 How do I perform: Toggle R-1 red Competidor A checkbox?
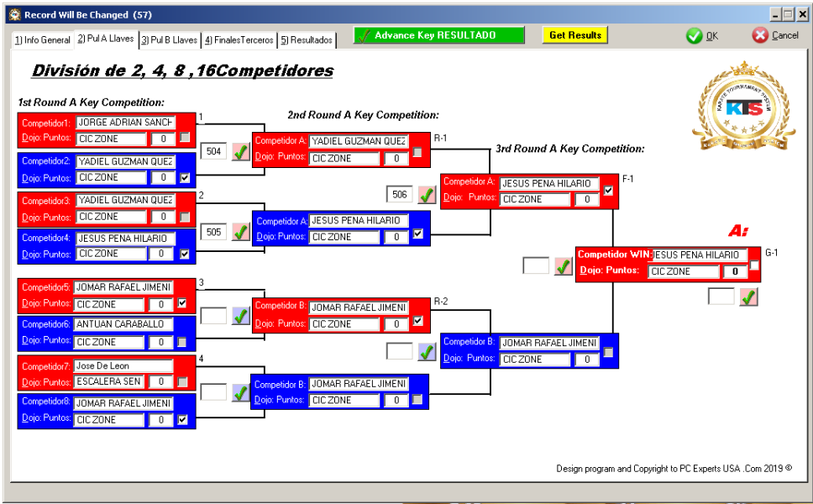pyautogui.click(x=417, y=152)
